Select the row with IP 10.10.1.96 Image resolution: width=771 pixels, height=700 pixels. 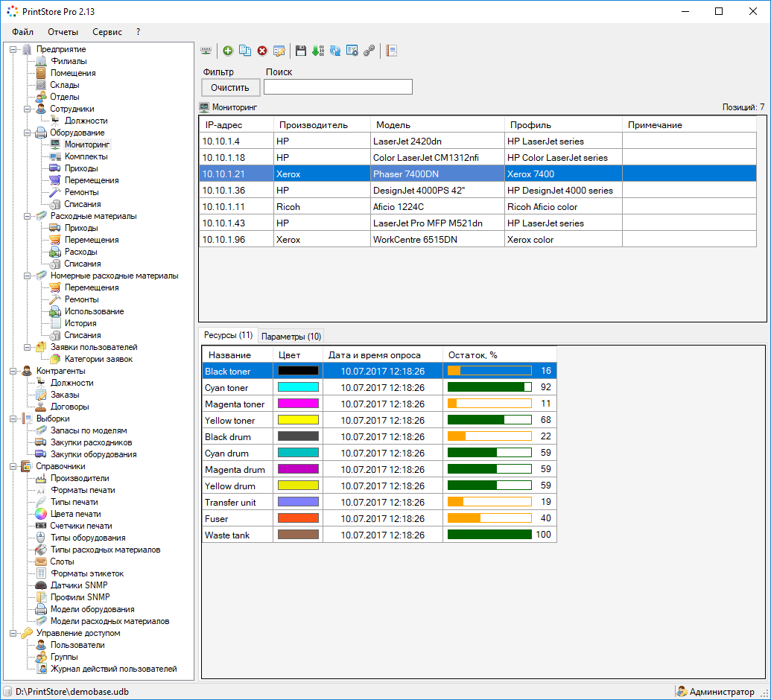pyautogui.click(x=223, y=240)
